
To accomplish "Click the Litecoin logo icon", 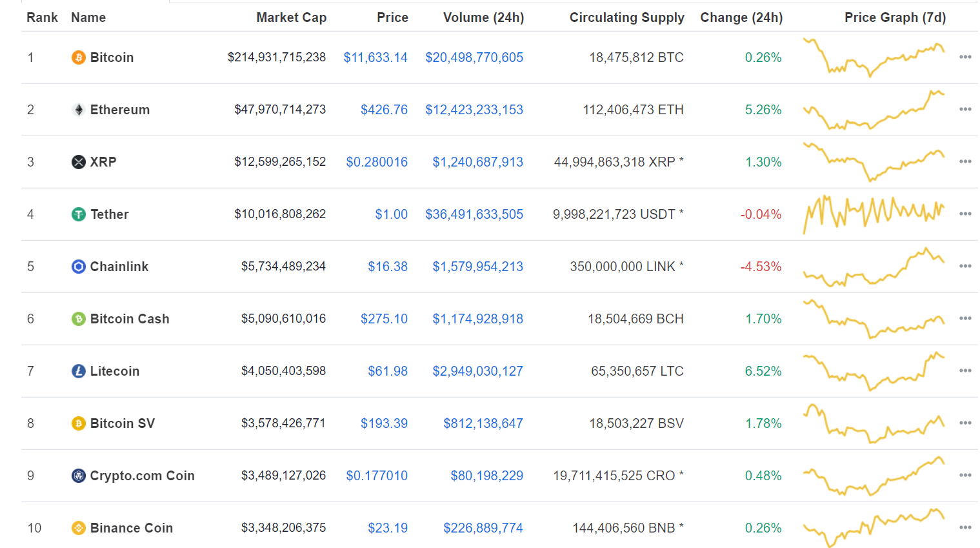I will [78, 371].
